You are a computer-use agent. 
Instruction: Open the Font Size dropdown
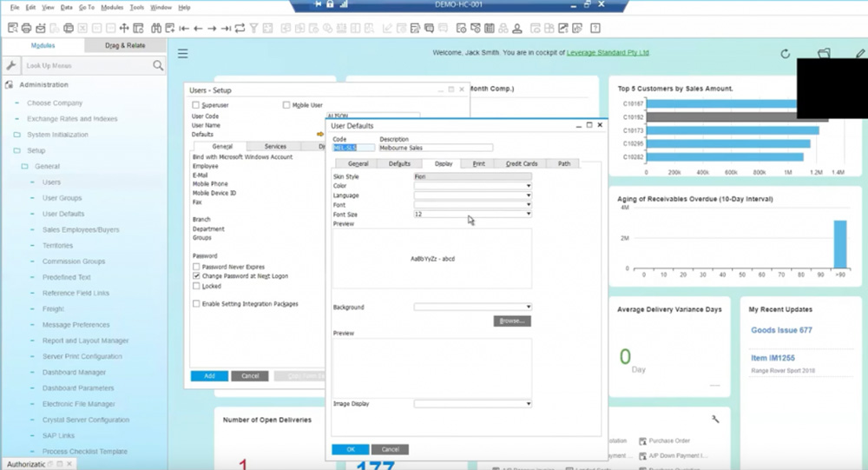(x=528, y=214)
